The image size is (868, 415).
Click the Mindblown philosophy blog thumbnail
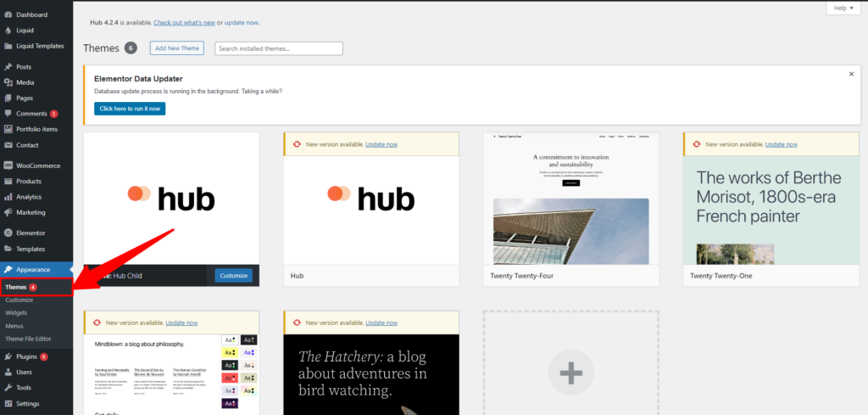(171, 374)
